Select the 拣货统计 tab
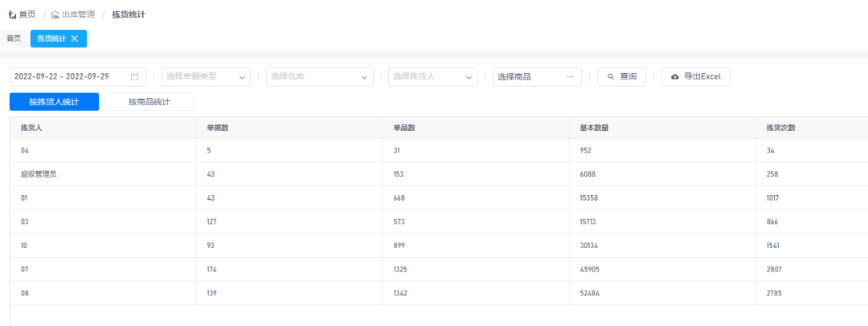This screenshot has height=326, width=868. click(51, 39)
